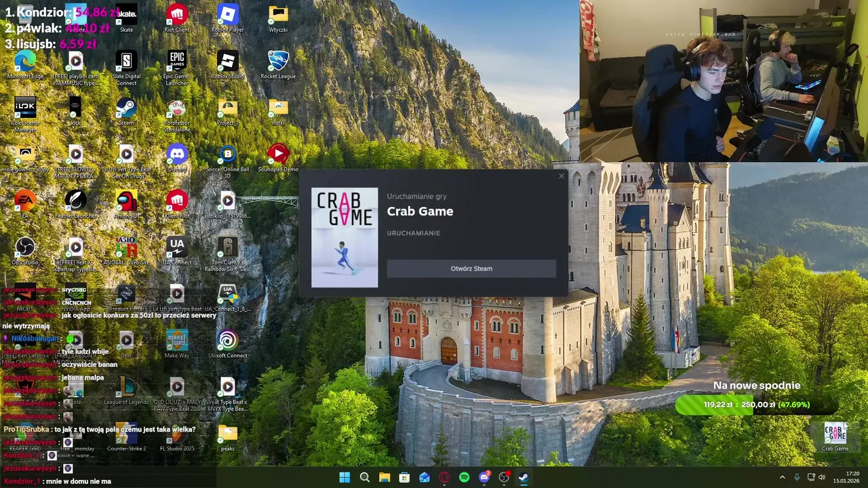This screenshot has width=868, height=488.
Task: Open Microsoft Store on the taskbar
Action: click(x=404, y=477)
